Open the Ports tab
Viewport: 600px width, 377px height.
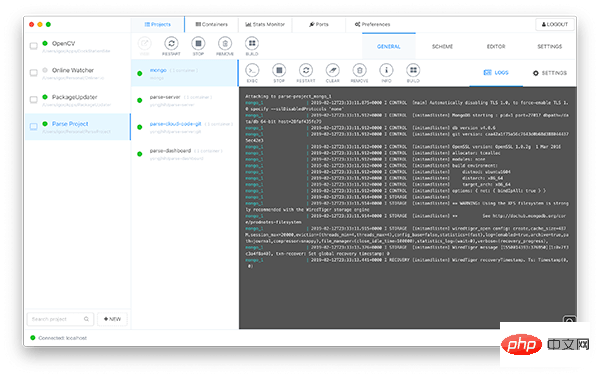pos(319,24)
